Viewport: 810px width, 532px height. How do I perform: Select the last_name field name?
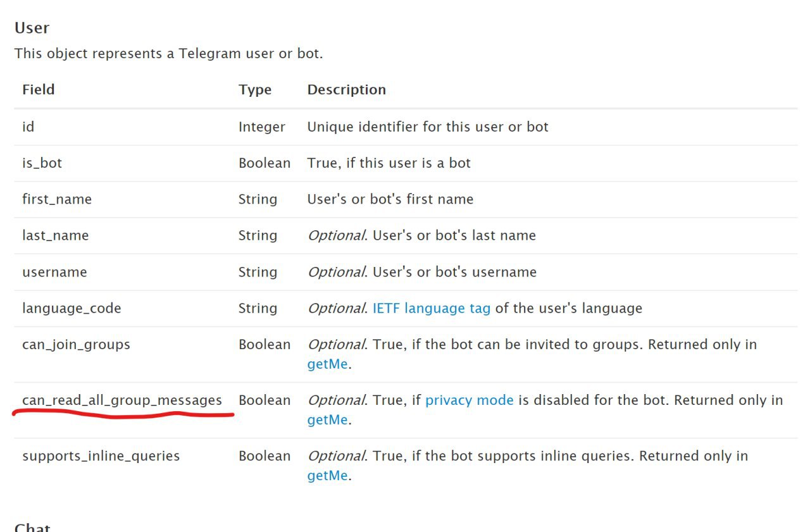pos(56,235)
